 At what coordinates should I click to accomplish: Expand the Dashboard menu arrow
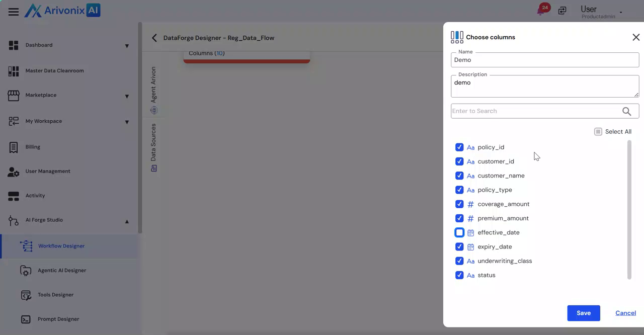127,46
